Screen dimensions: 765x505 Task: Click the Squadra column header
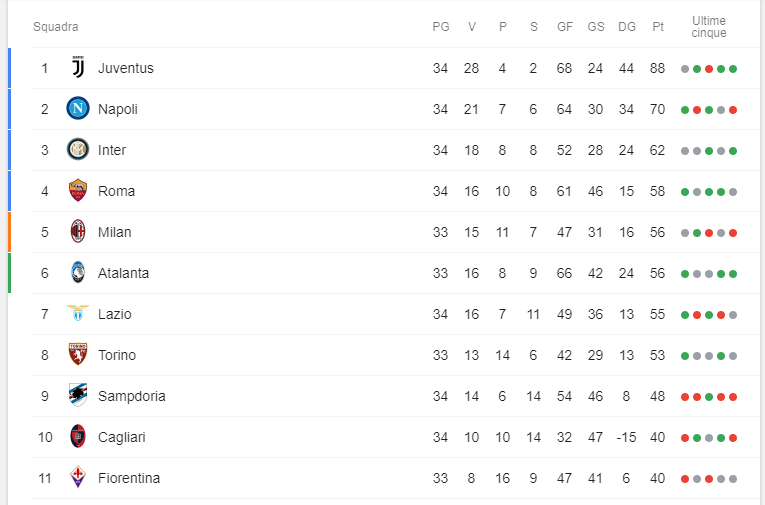56,27
